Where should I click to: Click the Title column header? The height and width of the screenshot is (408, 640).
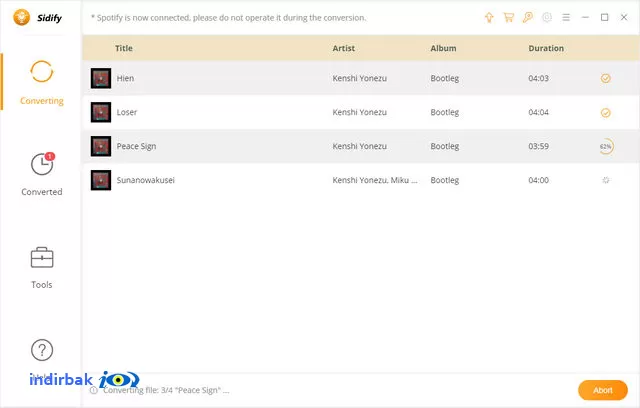[x=124, y=48]
